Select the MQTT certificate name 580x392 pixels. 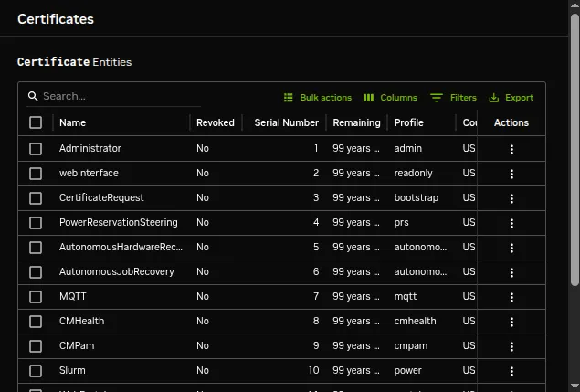[72, 296]
